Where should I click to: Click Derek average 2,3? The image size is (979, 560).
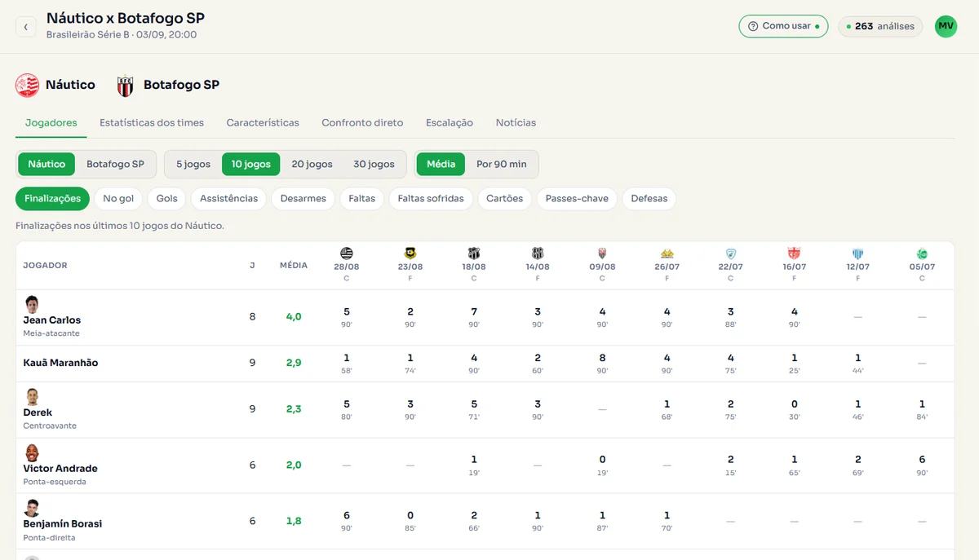pyautogui.click(x=294, y=409)
